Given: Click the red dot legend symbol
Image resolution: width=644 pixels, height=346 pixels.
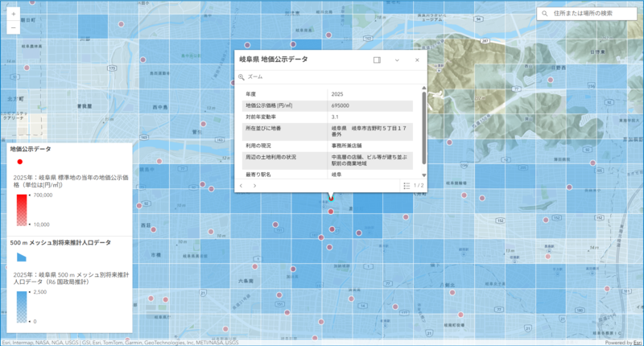Looking at the screenshot, I should pos(19,162).
